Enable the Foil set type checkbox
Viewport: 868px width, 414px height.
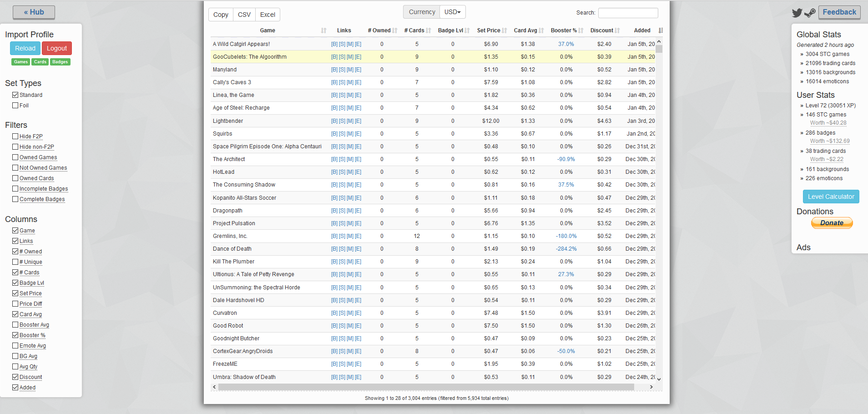tap(15, 105)
